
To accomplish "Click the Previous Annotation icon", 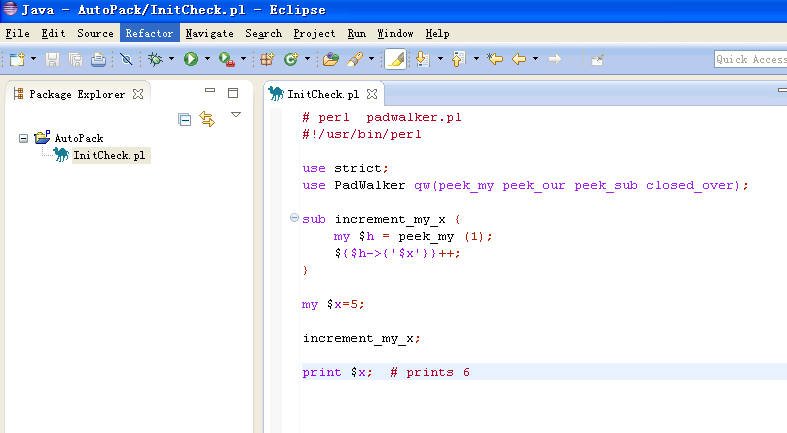I will click(458, 60).
